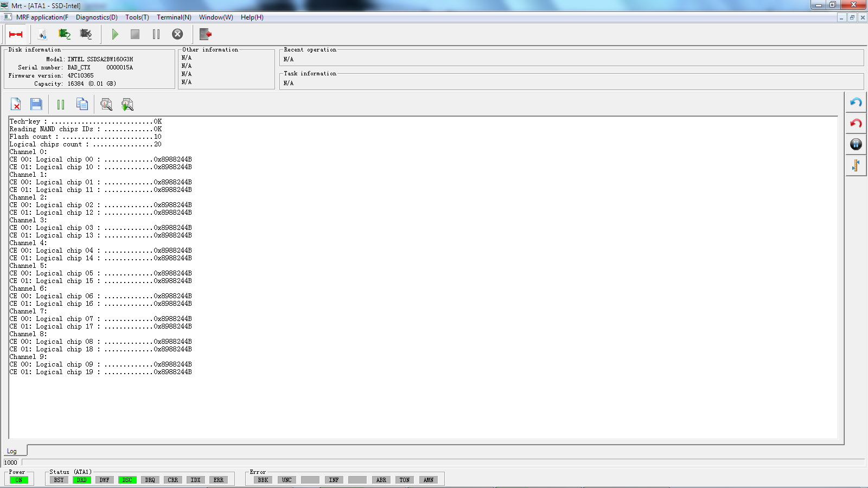Save the log with floppy disk icon
The height and width of the screenshot is (488, 868).
tap(36, 104)
